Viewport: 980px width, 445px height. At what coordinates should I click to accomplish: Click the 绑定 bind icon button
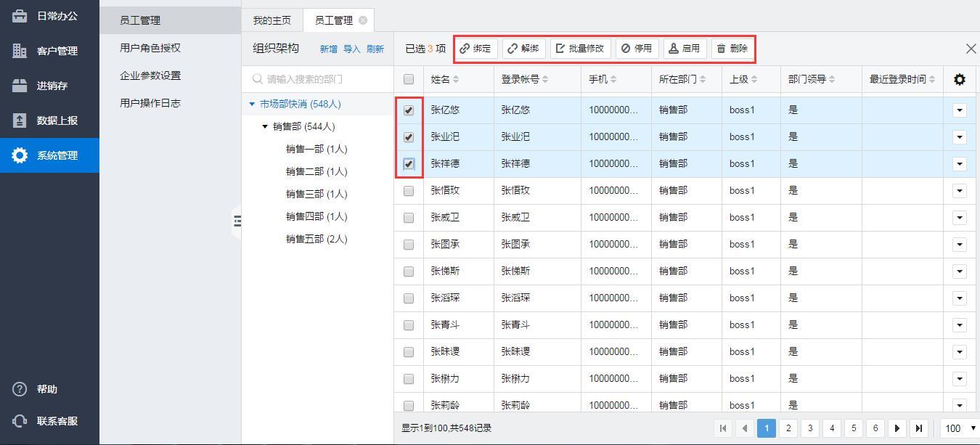click(x=475, y=49)
